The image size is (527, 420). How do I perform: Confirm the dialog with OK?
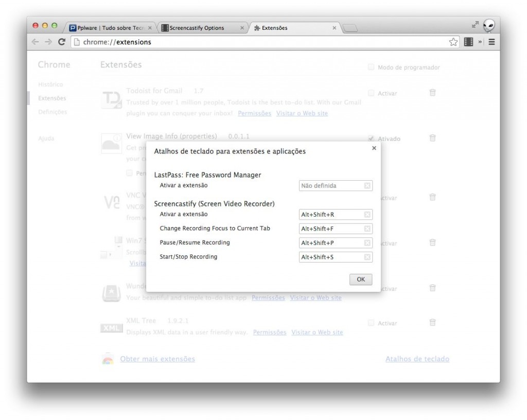click(361, 279)
